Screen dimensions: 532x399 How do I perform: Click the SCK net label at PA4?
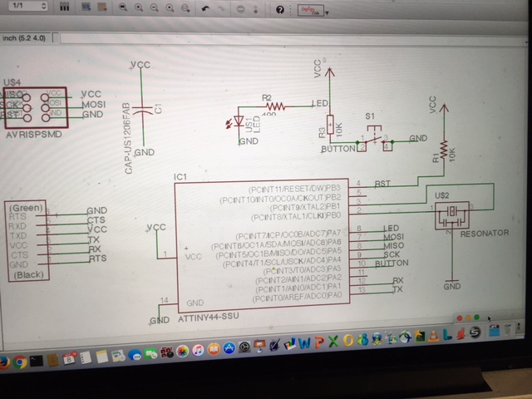[392, 254]
